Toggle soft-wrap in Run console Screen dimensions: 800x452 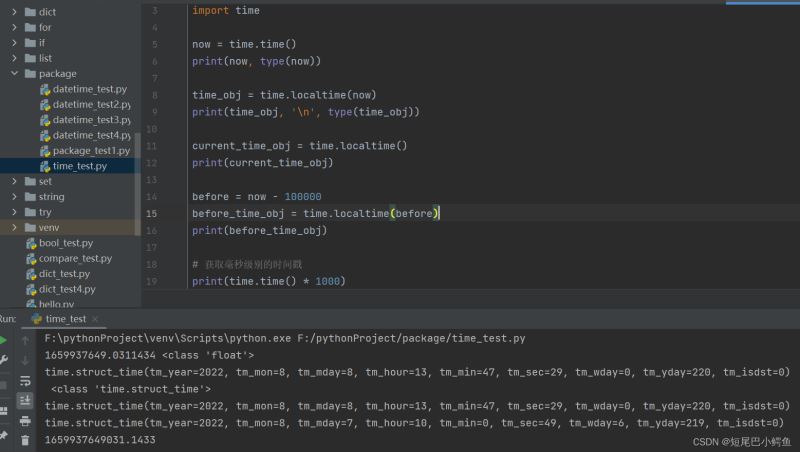[25, 381]
